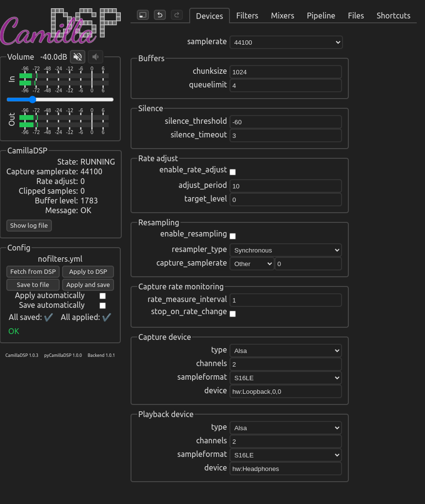Image resolution: width=425 pixels, height=504 pixels.
Task: Click Apply and save button
Action: [88, 285]
